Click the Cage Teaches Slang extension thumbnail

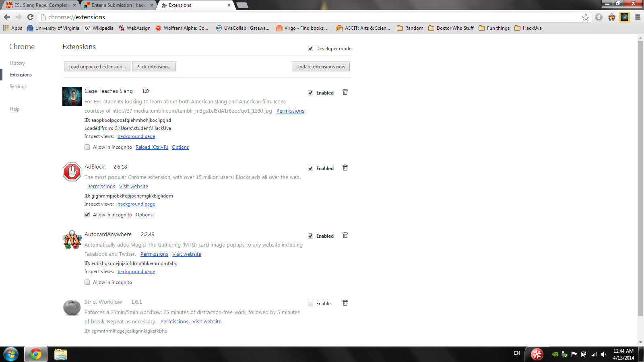[72, 97]
